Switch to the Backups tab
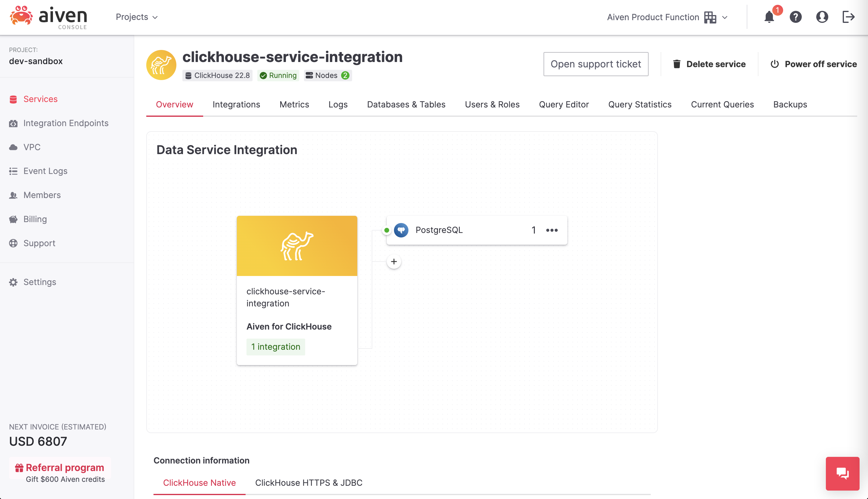The width and height of the screenshot is (868, 499). tap(790, 104)
